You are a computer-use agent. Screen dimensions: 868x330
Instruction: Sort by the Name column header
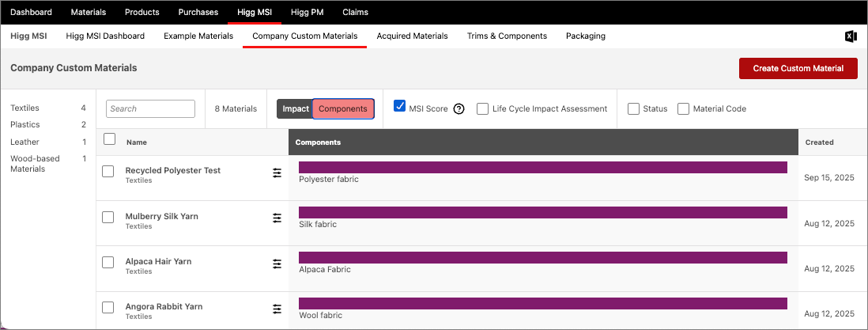tap(137, 142)
